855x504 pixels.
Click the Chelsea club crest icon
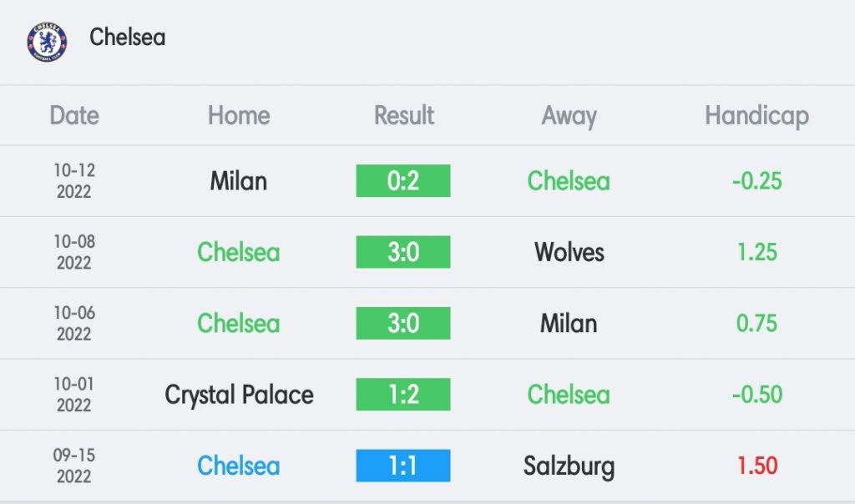pos(47,42)
